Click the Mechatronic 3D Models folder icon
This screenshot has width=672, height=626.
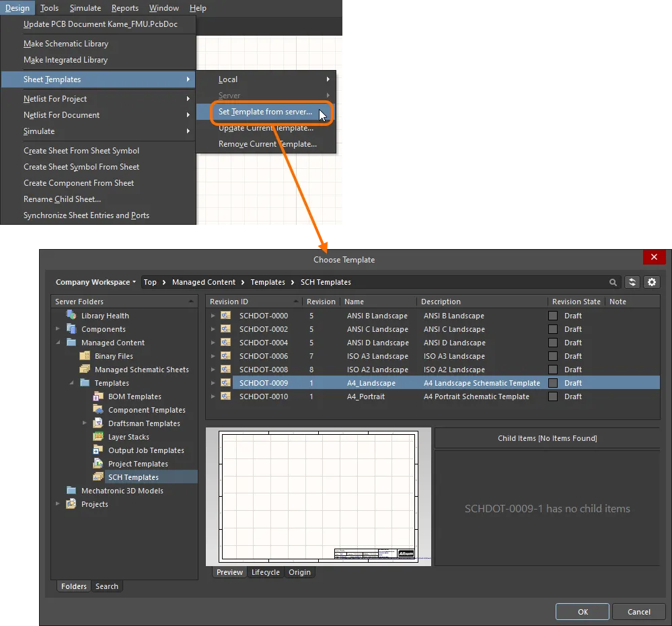71,490
